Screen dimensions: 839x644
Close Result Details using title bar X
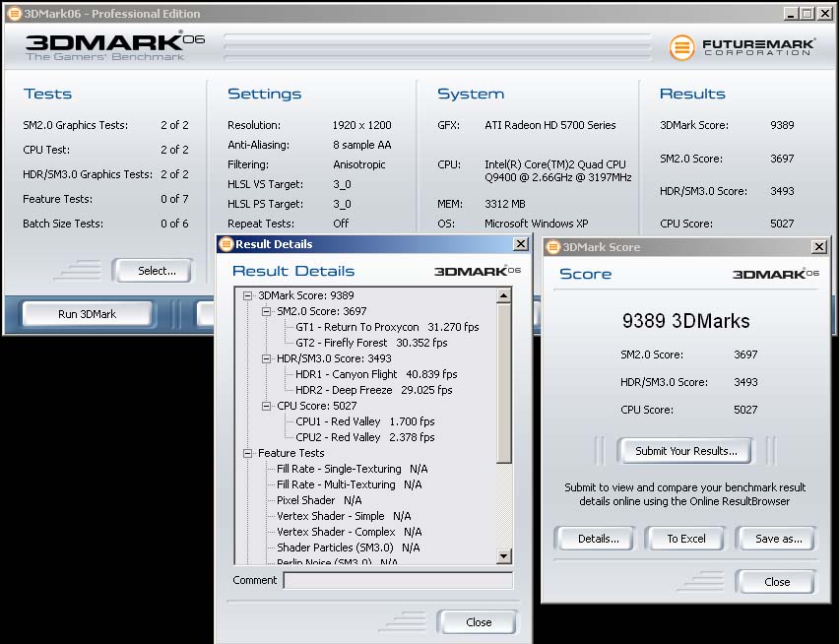click(x=520, y=244)
